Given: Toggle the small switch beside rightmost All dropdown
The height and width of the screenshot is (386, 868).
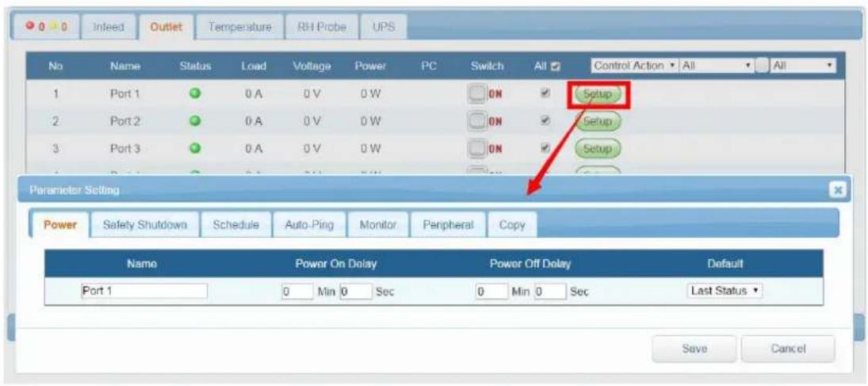Looking at the screenshot, I should [763, 65].
